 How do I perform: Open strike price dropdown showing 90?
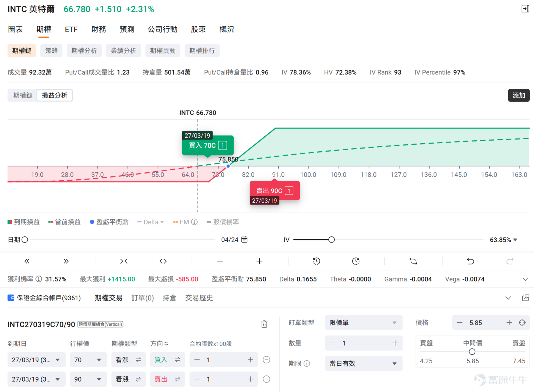coord(88,379)
